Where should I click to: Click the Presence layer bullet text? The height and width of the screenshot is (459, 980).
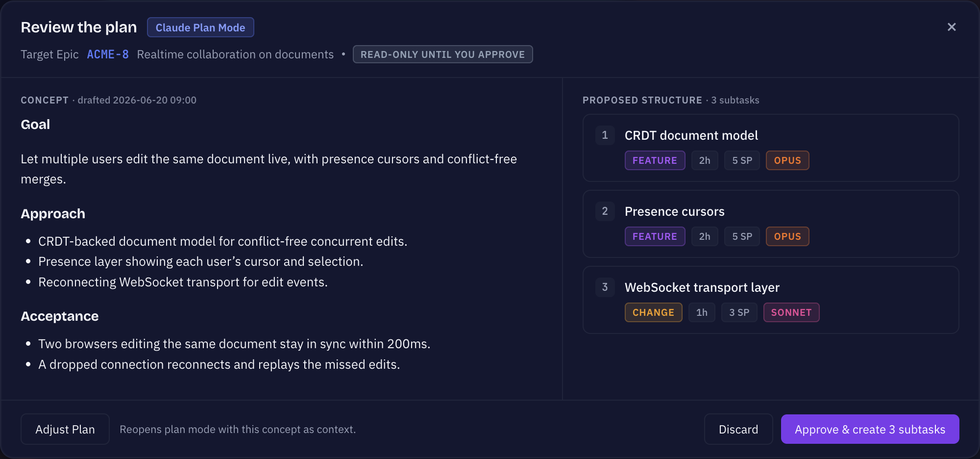[201, 261]
